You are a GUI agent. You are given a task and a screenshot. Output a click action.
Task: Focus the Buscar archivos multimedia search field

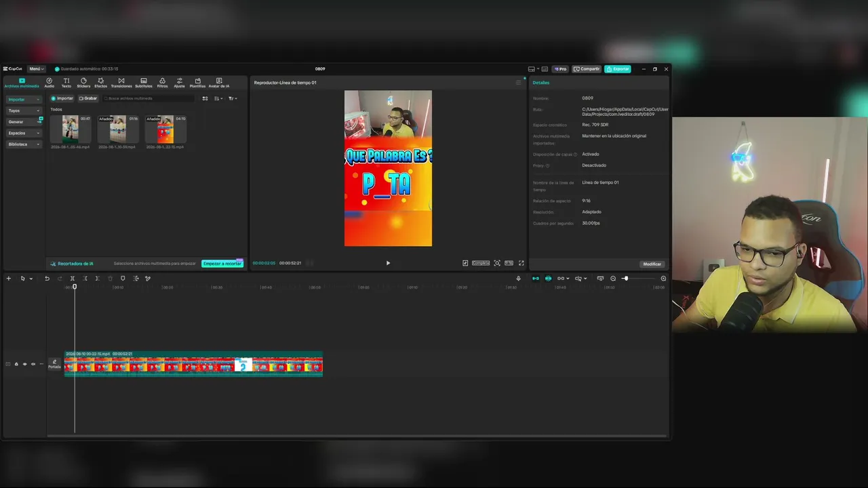click(x=149, y=98)
